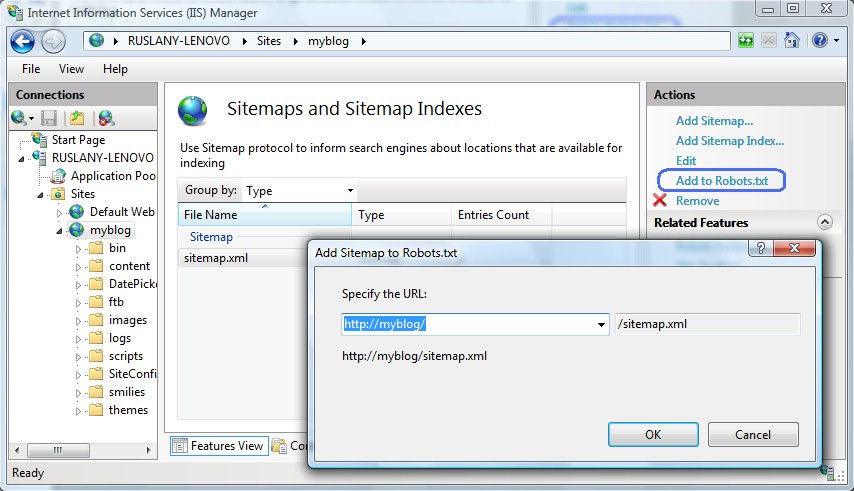The width and height of the screenshot is (854, 491).
Task: Select the themes folder icon
Action: (96, 409)
